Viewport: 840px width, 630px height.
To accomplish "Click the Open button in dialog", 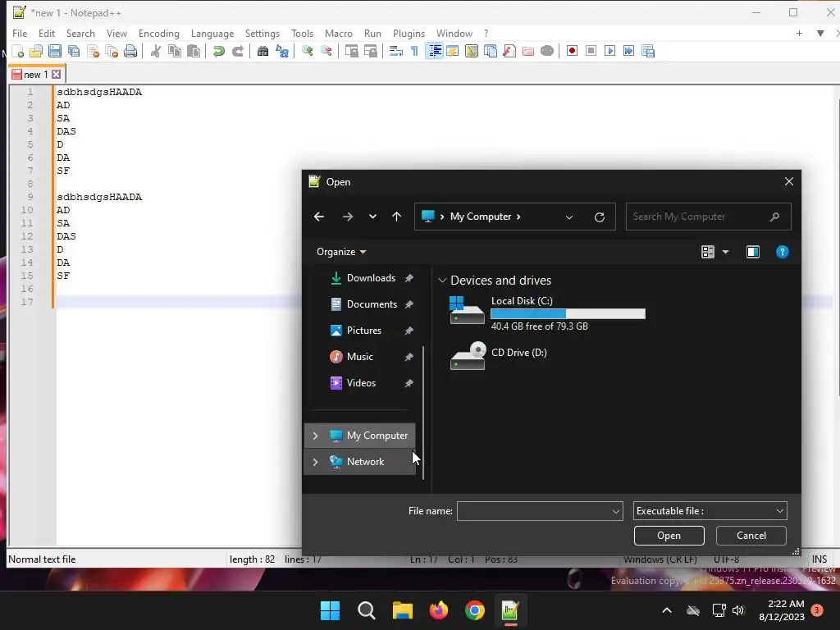I will click(x=669, y=536).
